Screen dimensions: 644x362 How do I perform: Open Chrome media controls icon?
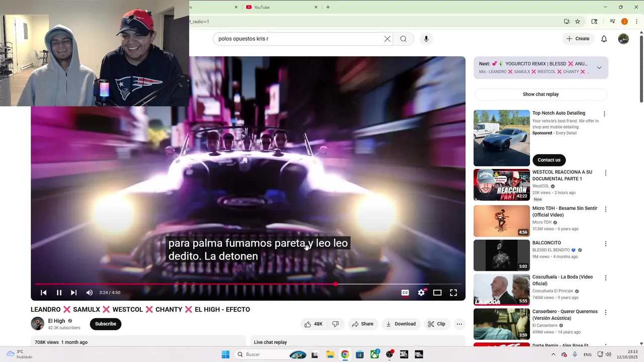(x=612, y=22)
